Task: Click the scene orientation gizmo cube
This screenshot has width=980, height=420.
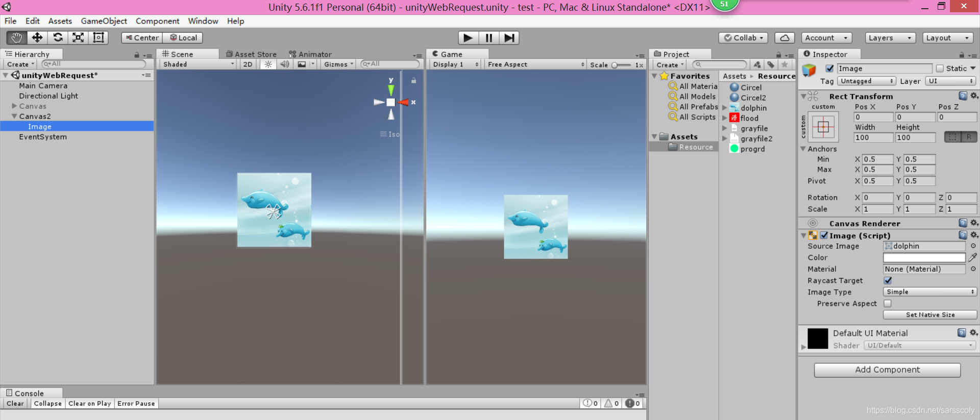Action: pos(390,102)
